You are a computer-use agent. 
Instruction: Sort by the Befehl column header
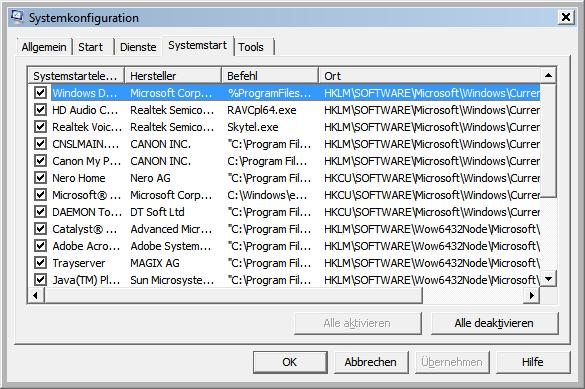pyautogui.click(x=270, y=76)
